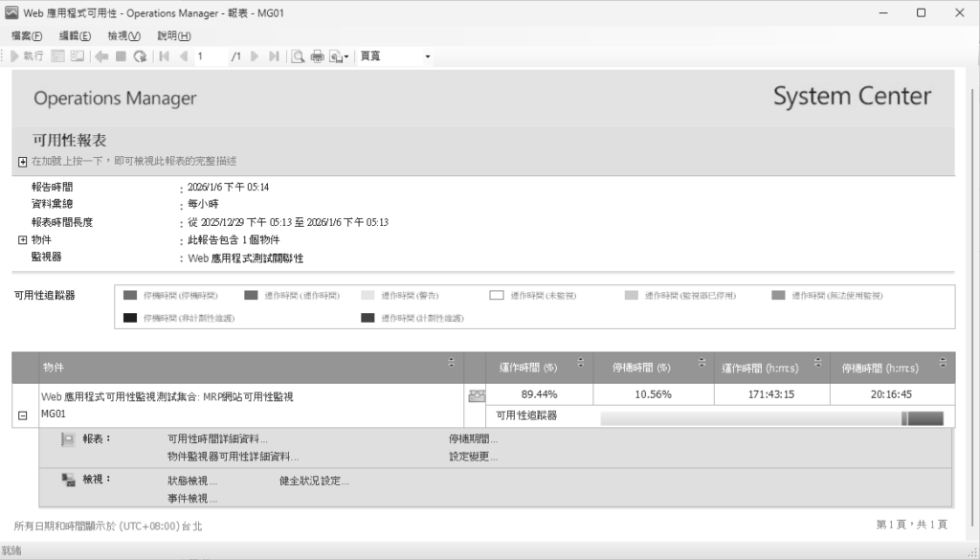This screenshot has width=980, height=560.
Task: Click 運作時間 (監視器已停用) legend swatch
Action: point(632,295)
